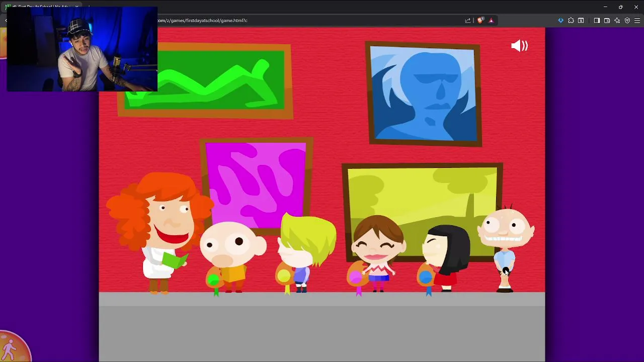Click the Brave VPN shield icon
The image size is (644, 362).
click(627, 21)
